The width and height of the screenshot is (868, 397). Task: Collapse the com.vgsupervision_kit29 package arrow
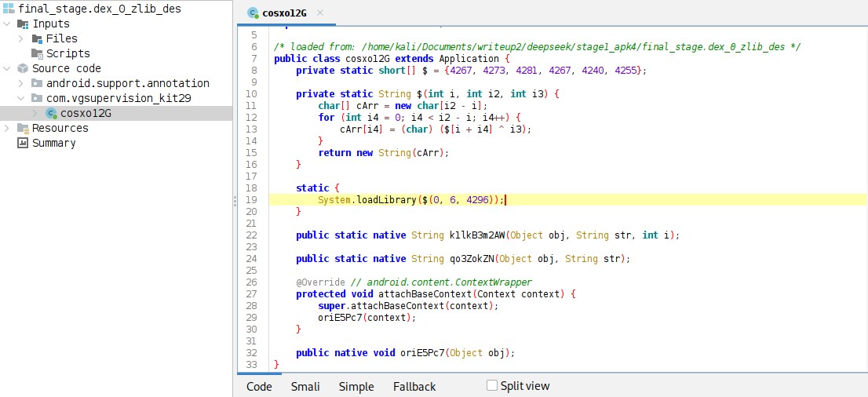pyautogui.click(x=21, y=98)
